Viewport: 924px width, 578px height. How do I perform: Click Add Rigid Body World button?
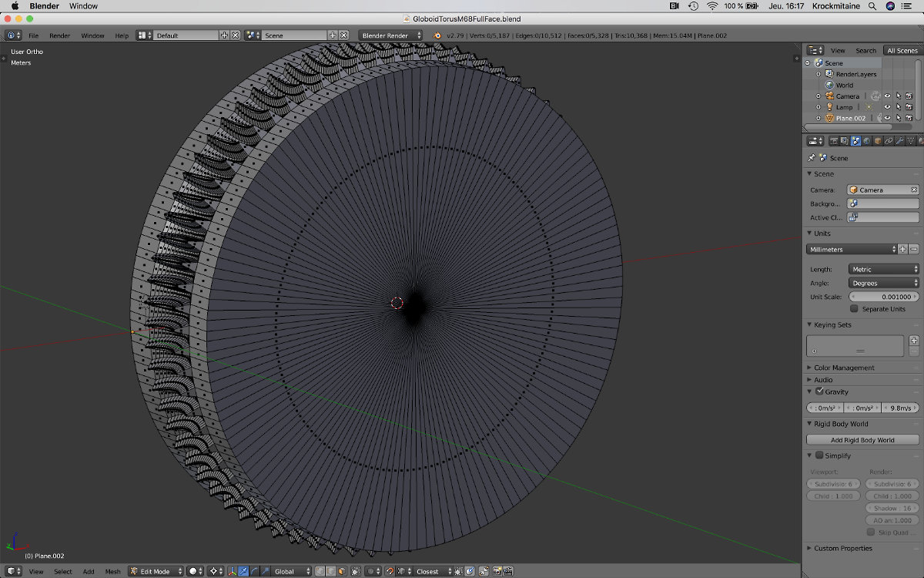[862, 439]
